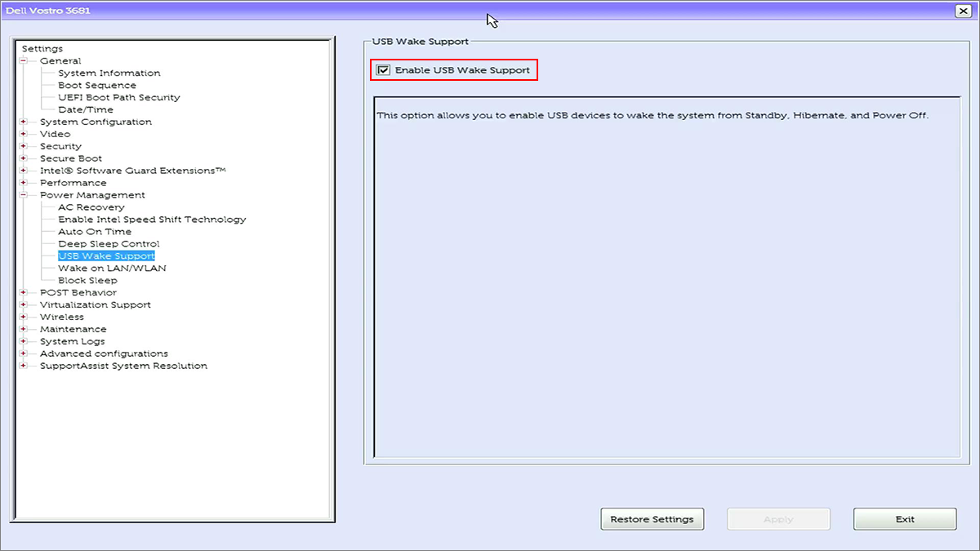Expand the Performance section
Image resolution: width=980 pixels, height=551 pixels.
(24, 184)
